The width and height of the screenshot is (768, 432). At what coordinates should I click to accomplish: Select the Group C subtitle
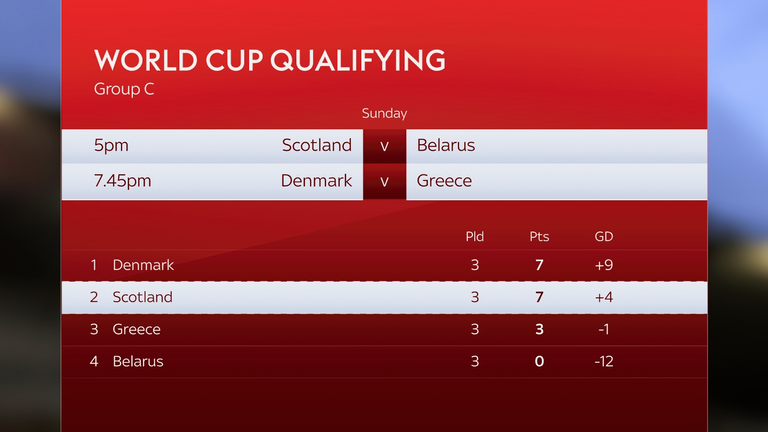click(125, 88)
